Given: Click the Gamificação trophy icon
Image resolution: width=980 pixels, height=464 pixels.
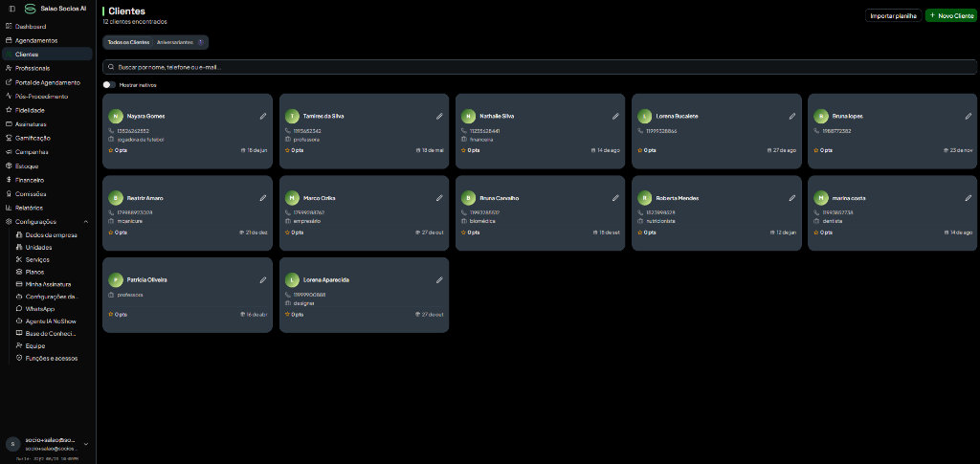Looking at the screenshot, I should click(x=9, y=138).
